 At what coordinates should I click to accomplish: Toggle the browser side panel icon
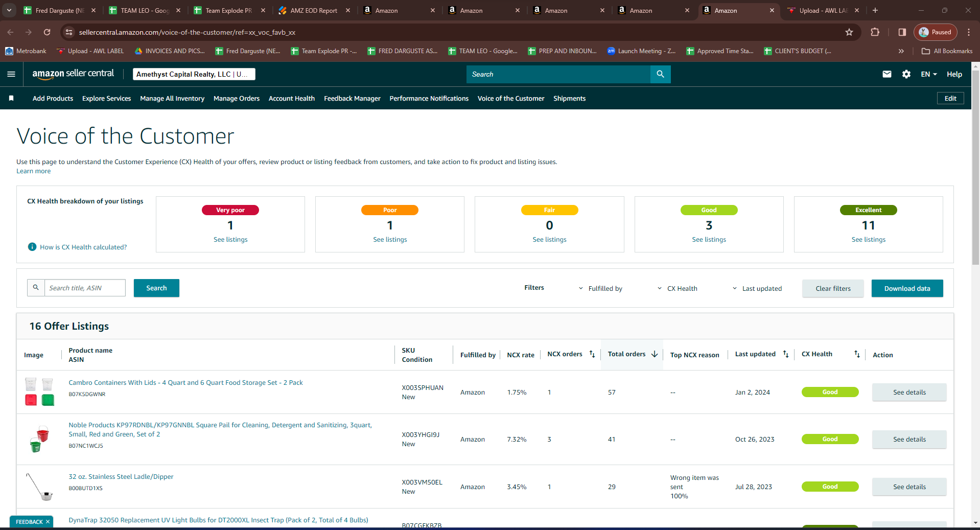pyautogui.click(x=902, y=32)
